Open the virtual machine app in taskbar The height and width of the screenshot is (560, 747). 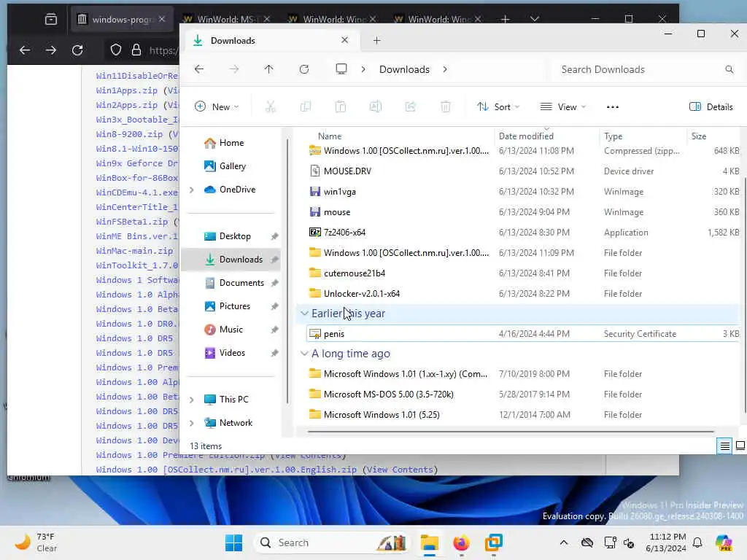[494, 542]
